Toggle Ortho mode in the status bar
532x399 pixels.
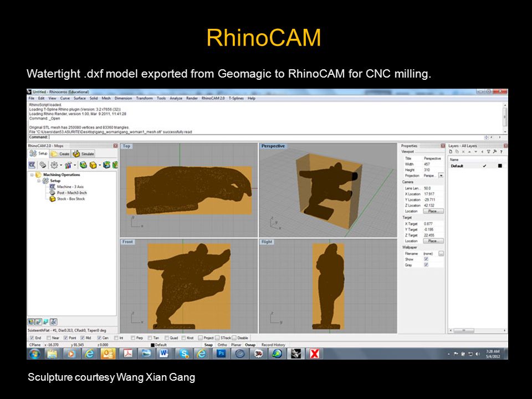tap(222, 345)
